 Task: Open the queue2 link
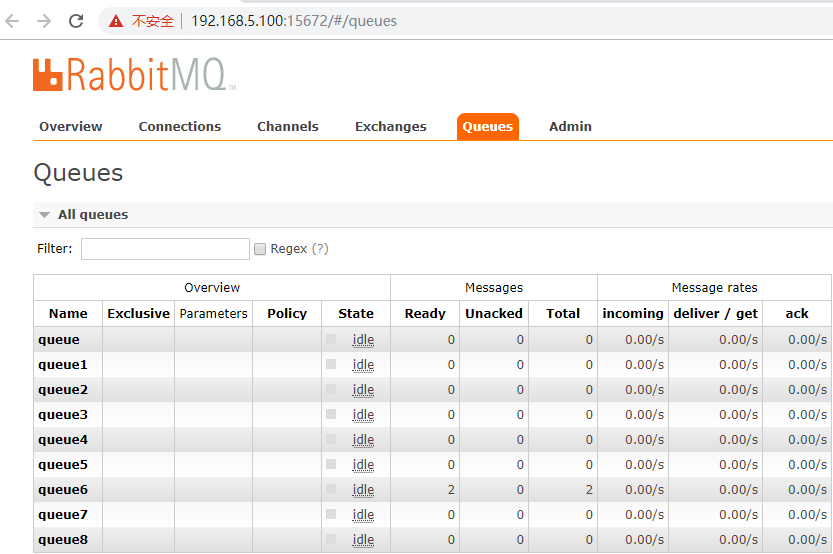tap(63, 390)
